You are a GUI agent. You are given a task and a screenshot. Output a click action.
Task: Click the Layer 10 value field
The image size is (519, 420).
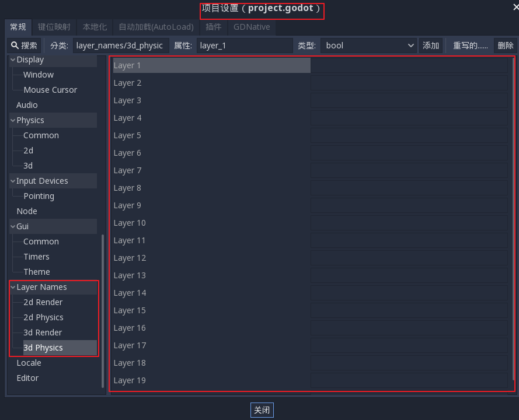tap(409, 223)
